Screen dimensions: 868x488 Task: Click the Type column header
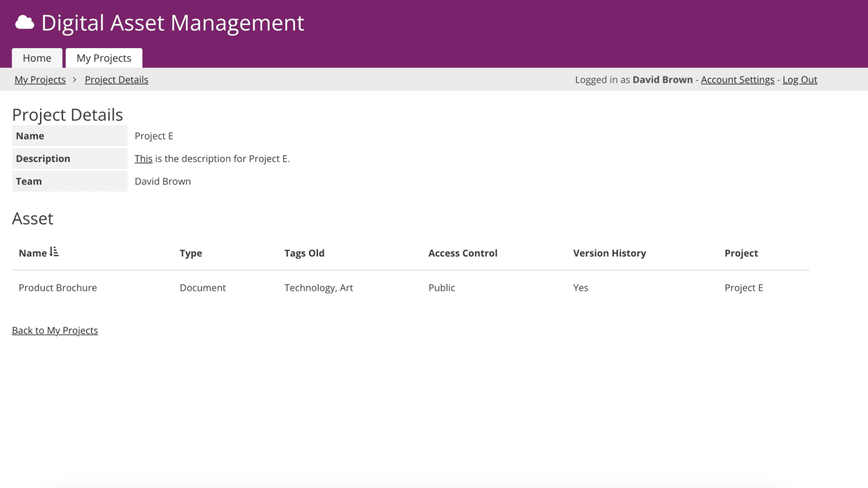pyautogui.click(x=190, y=253)
